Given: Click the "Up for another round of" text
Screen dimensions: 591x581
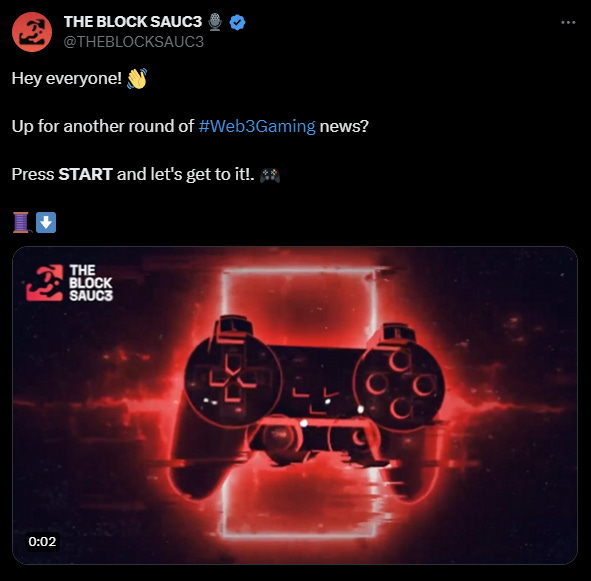Looking at the screenshot, I should click(103, 126).
